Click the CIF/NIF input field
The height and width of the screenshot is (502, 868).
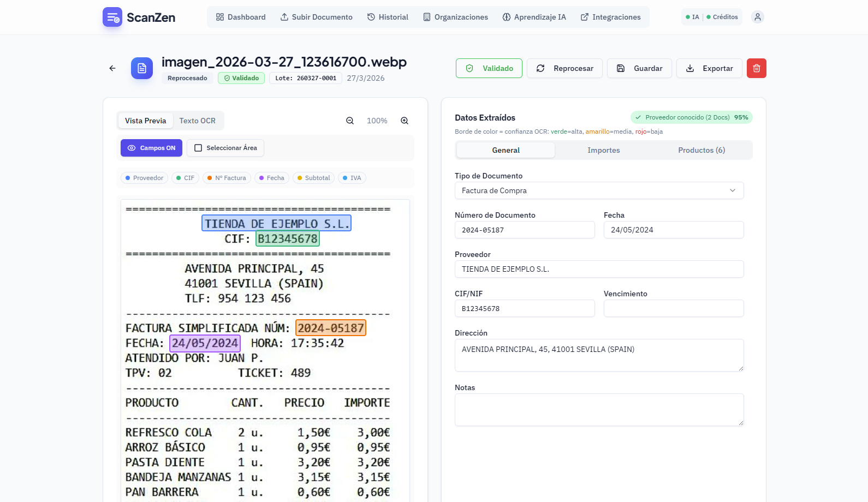pos(525,308)
